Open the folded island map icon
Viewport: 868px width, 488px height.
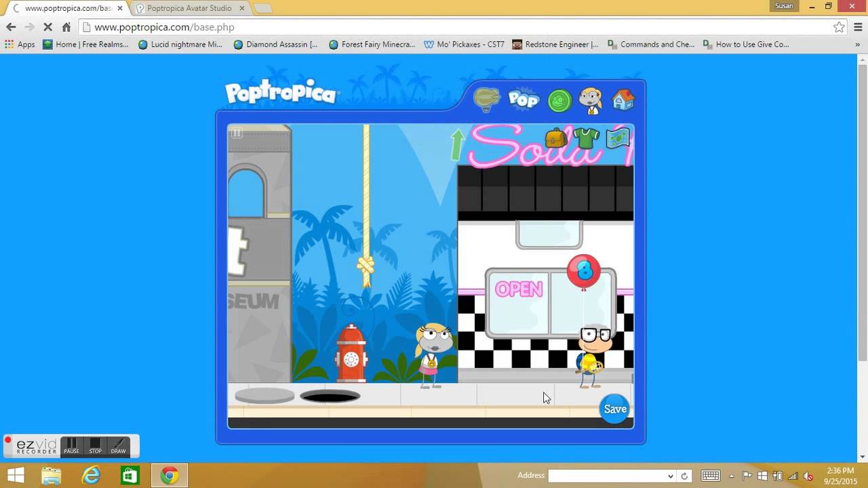pos(618,138)
